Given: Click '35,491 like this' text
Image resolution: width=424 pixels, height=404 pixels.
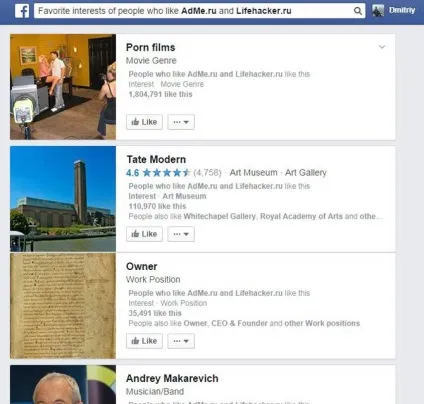Looking at the screenshot, I should coord(155,313).
